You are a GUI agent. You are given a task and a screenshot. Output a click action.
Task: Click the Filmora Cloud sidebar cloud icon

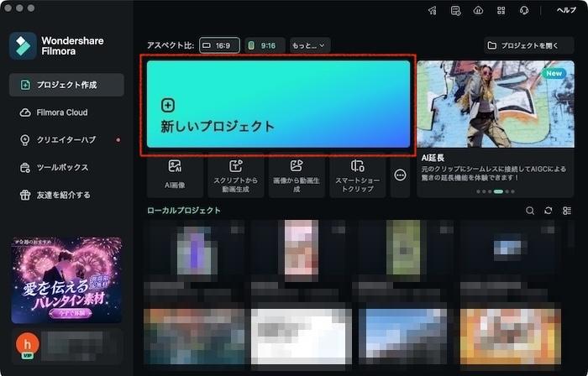[25, 112]
